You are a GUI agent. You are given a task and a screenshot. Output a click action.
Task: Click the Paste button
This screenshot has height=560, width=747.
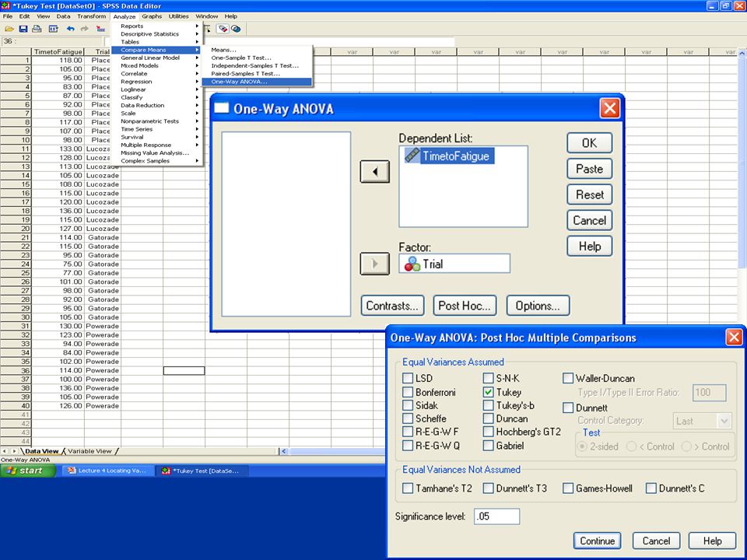click(x=589, y=169)
